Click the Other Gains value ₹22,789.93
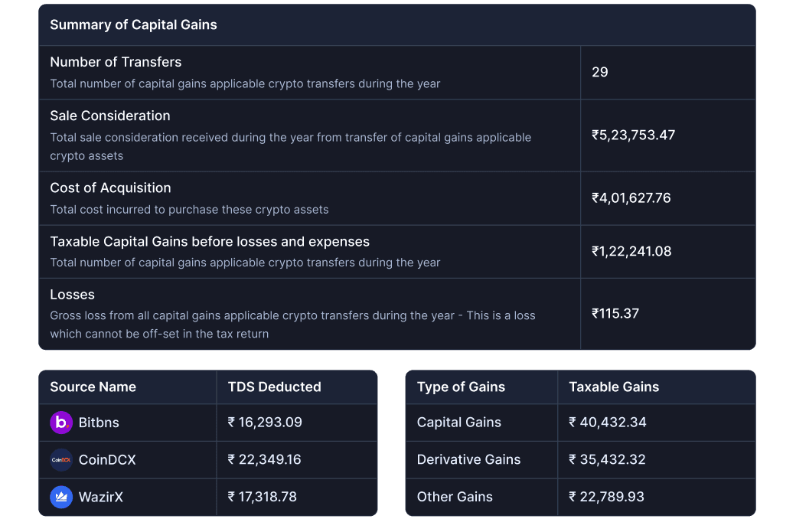The image size is (796, 532). [607, 497]
